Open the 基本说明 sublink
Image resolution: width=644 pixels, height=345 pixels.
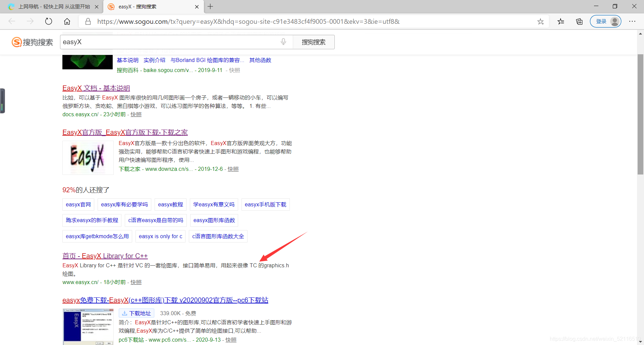[x=127, y=60]
